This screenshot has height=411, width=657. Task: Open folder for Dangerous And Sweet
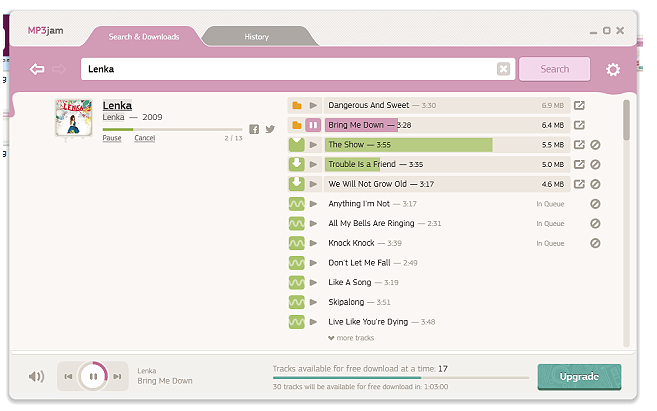[x=297, y=105]
